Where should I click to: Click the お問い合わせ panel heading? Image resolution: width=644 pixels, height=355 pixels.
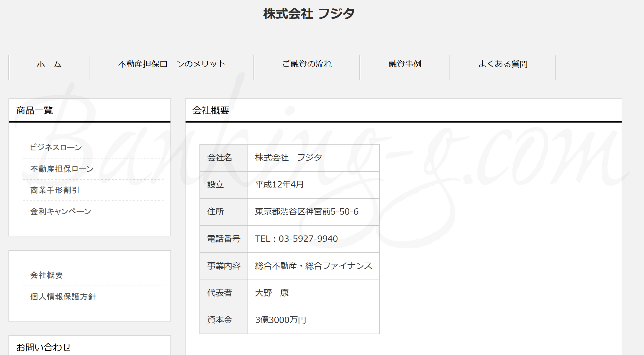point(44,347)
